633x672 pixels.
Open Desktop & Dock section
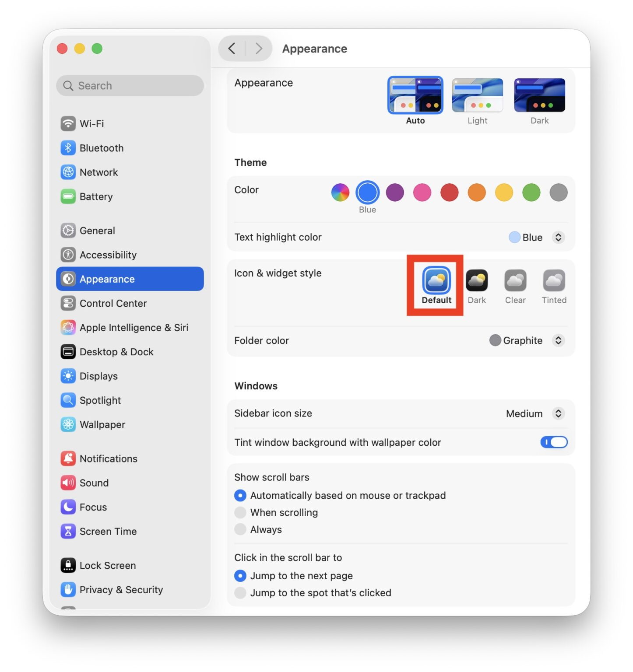point(116,352)
